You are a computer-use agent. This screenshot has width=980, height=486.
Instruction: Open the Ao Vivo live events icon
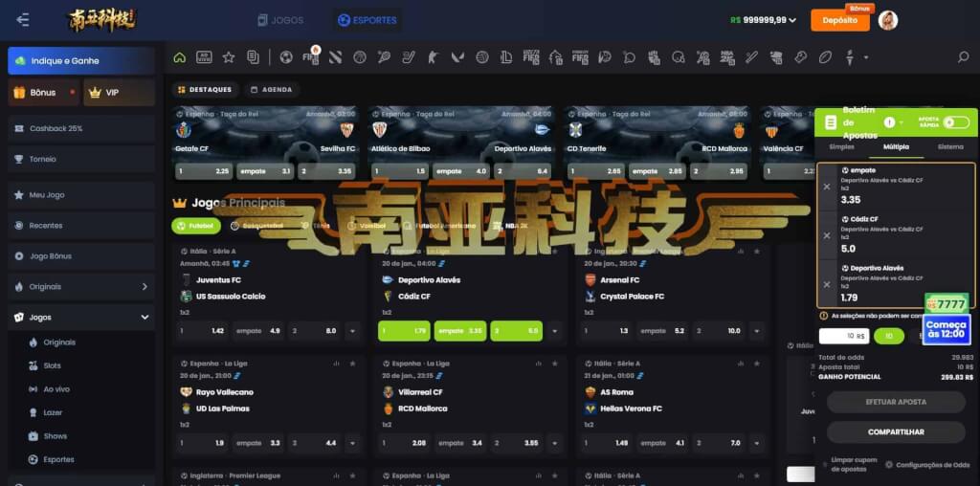tap(204, 57)
